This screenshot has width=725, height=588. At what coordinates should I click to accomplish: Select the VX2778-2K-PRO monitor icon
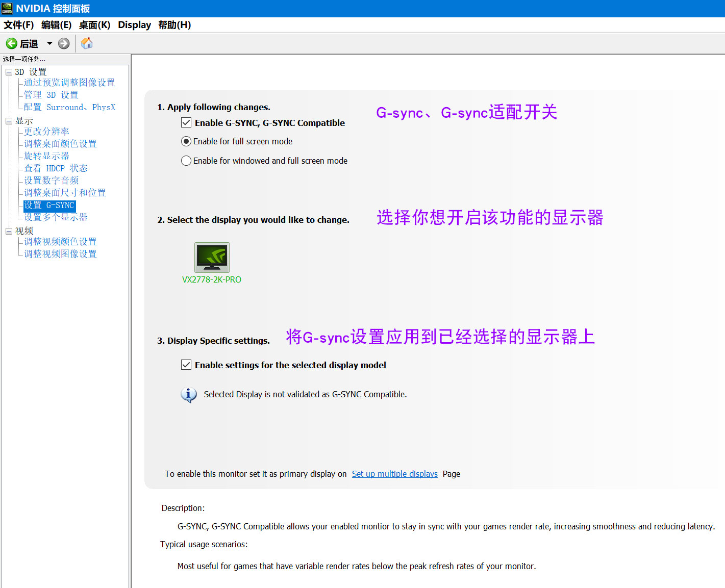point(211,258)
